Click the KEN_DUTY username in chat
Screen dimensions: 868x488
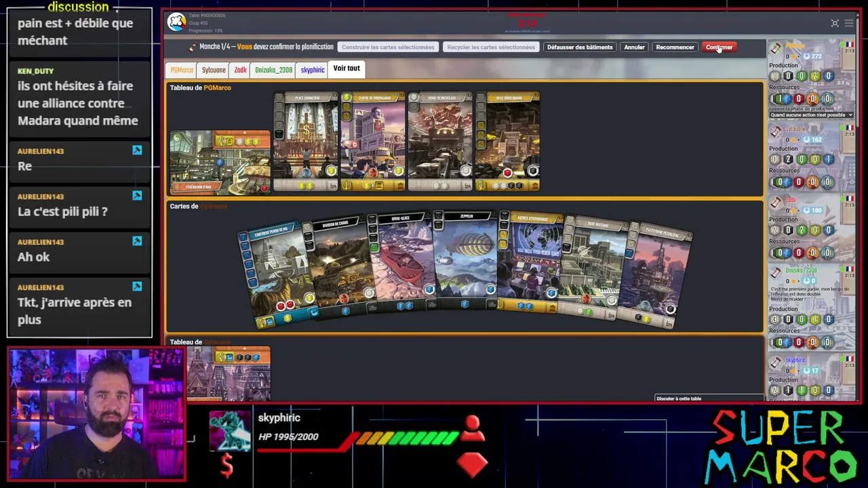click(35, 71)
